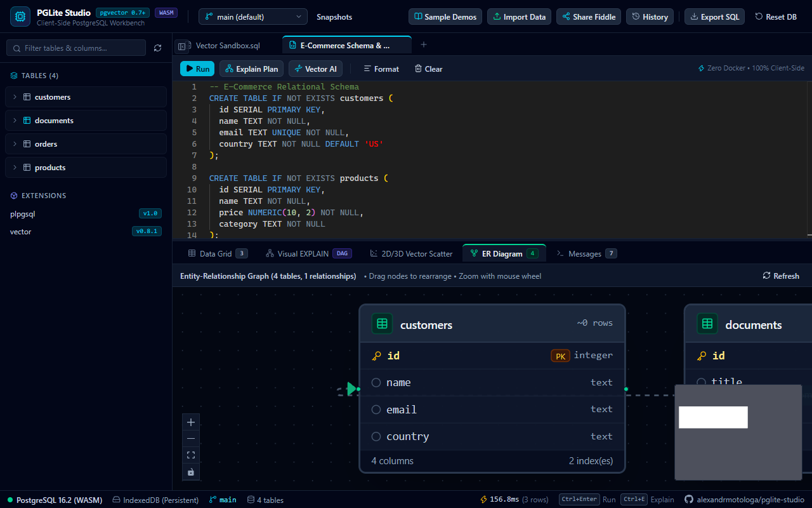Click the Tables section layers icon
812x508 pixels.
14,76
